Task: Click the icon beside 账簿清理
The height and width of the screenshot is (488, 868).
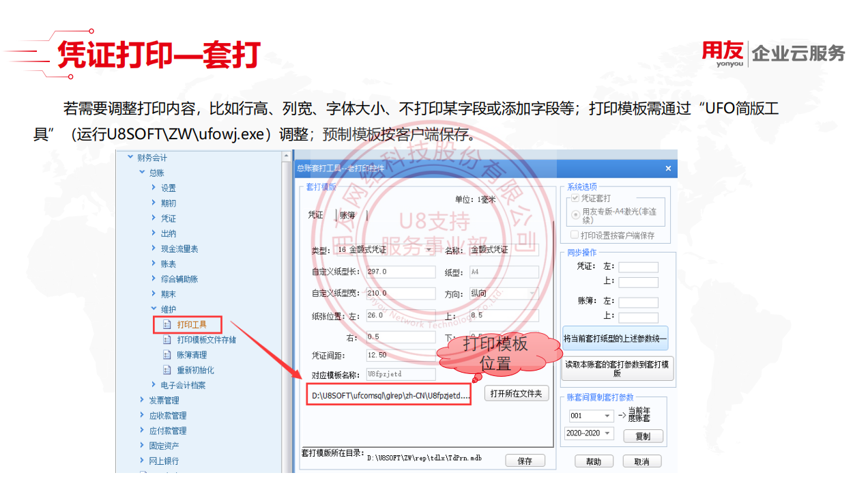Action: coord(167,355)
